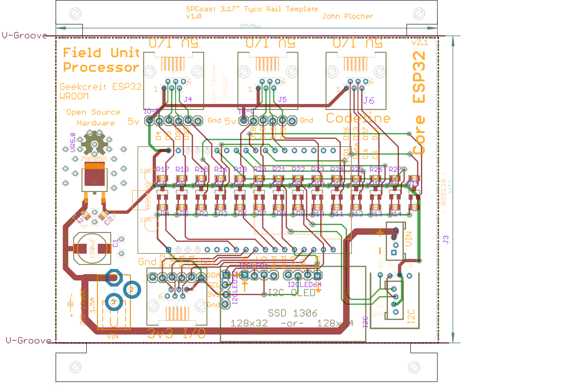Click the I2CLED64 header label
571x392 pixels.
(304, 285)
